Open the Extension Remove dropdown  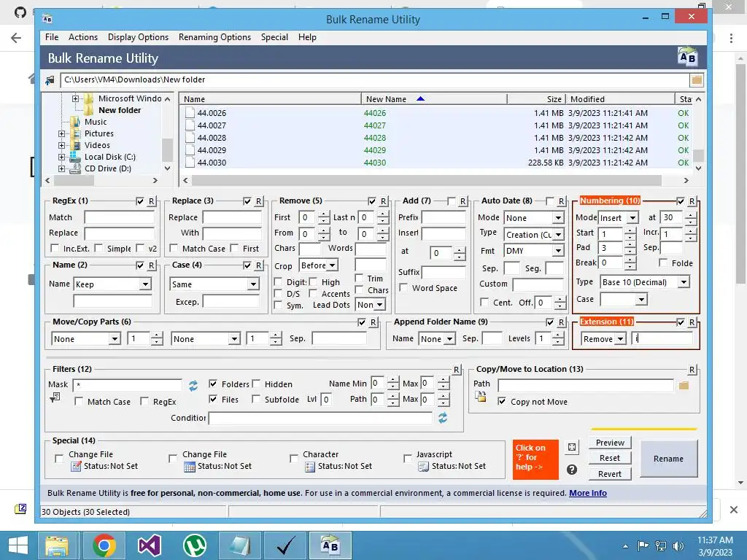click(x=620, y=339)
